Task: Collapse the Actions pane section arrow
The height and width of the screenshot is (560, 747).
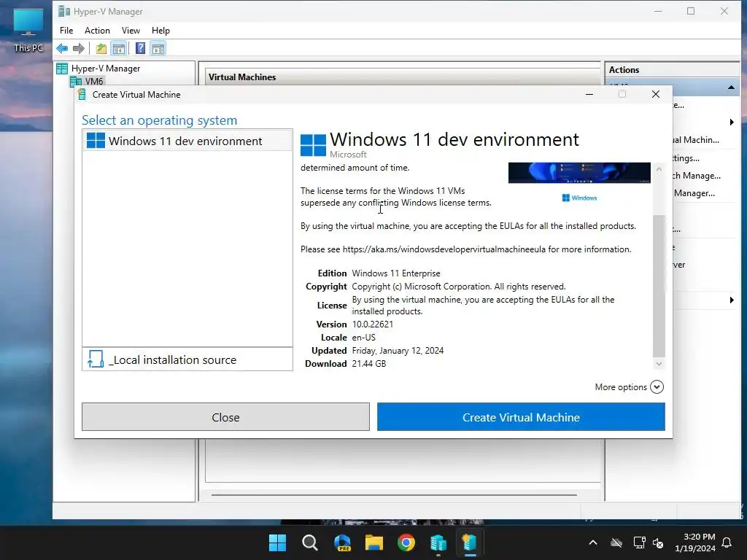Action: coord(731,87)
